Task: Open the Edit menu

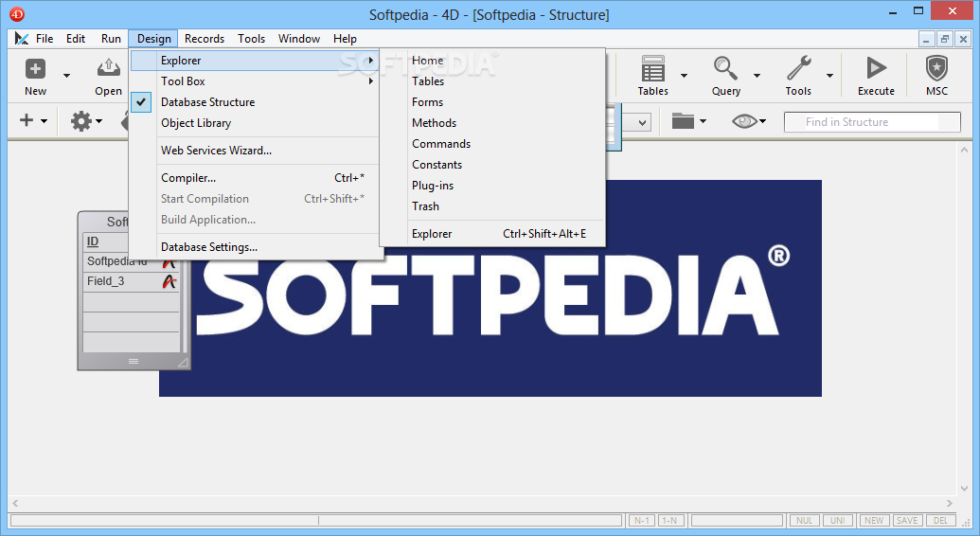Action: click(76, 38)
